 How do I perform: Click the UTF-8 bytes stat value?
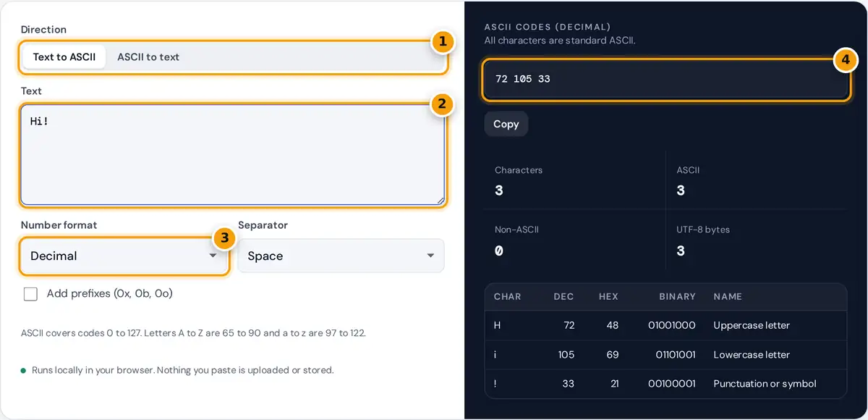681,251
